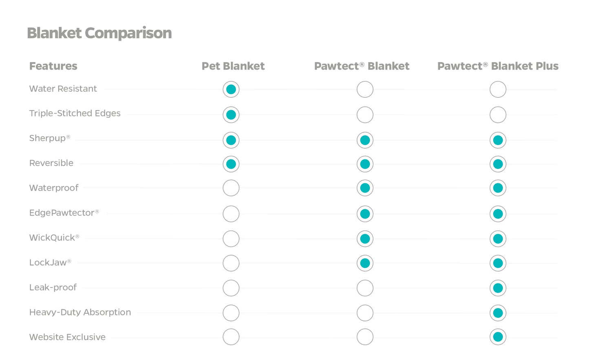Click Waterproof empty circle under Pet Blanket

tap(231, 188)
